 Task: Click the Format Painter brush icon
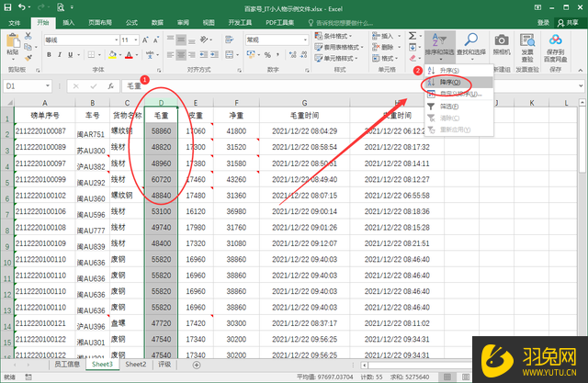click(28, 57)
